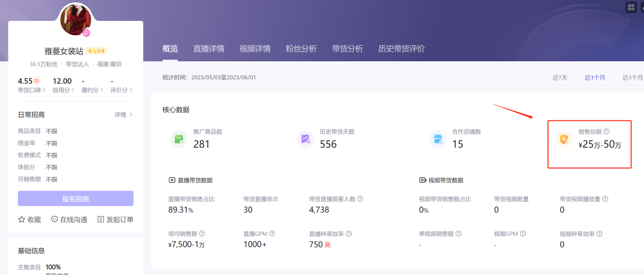Click the 收藏 star icon
Viewport: 644px width, 275px height.
pos(22,219)
